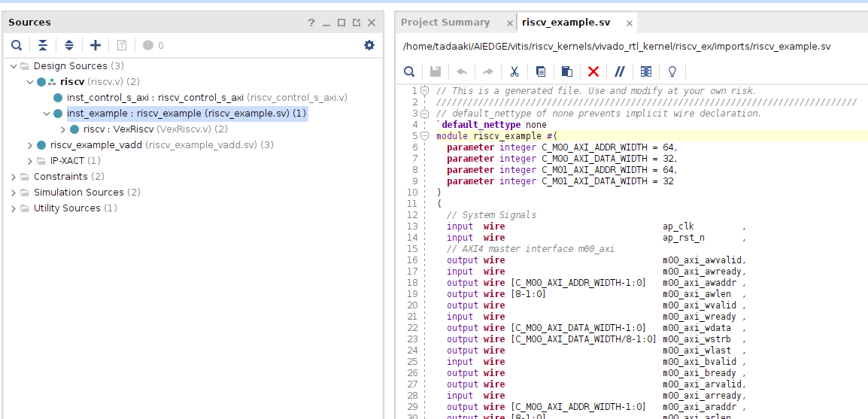868x419 pixels.
Task: Save the file in editor toolbar
Action: pos(436,71)
